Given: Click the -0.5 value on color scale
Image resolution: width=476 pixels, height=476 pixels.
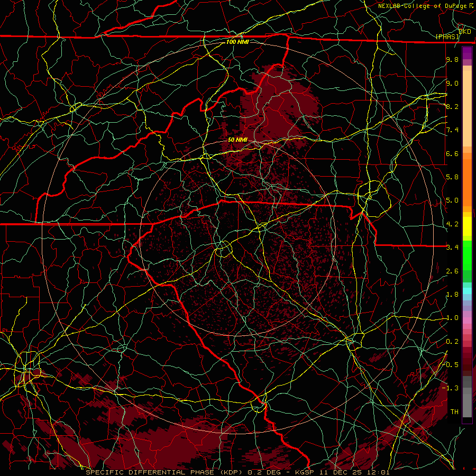Looking at the screenshot, I should (x=451, y=364).
